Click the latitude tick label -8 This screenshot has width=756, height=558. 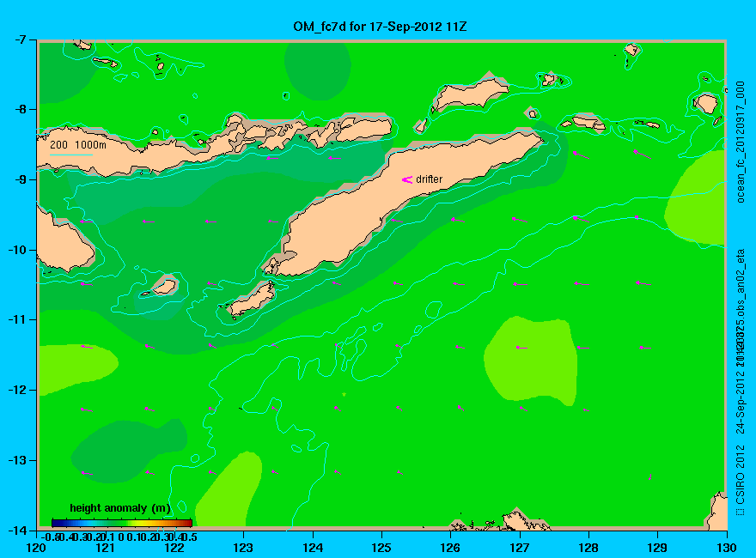point(19,109)
